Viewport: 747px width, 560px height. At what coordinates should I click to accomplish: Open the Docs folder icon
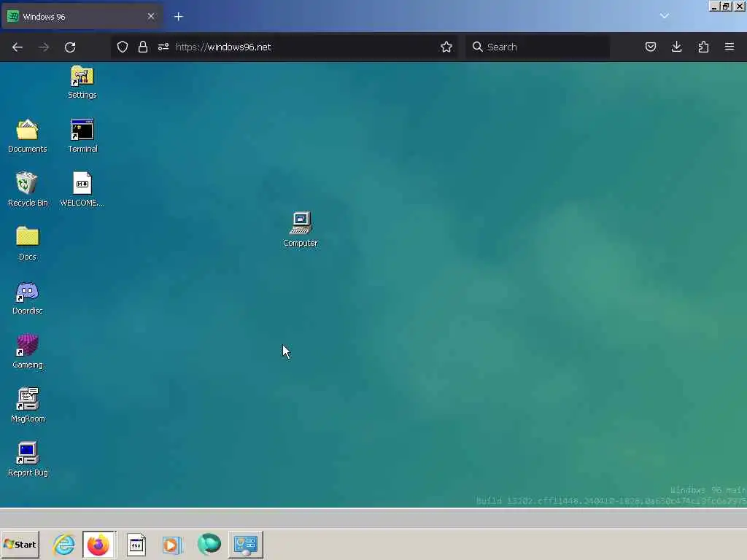click(x=27, y=244)
